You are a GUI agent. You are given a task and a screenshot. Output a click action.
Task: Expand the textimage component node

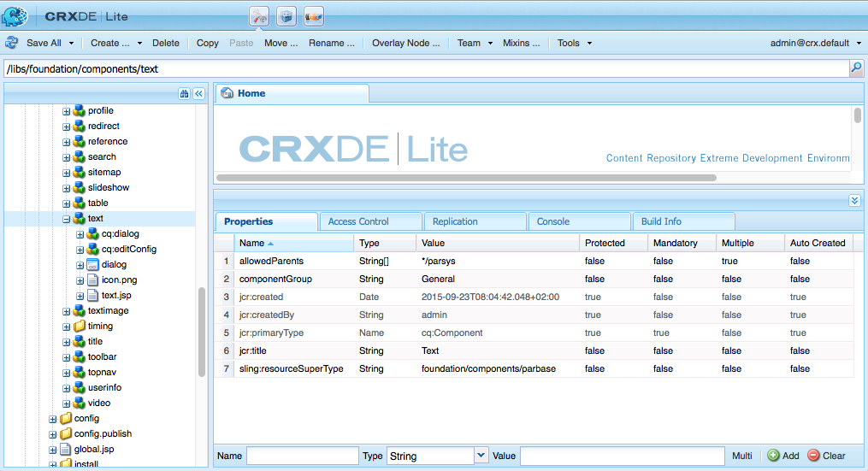[x=67, y=312]
